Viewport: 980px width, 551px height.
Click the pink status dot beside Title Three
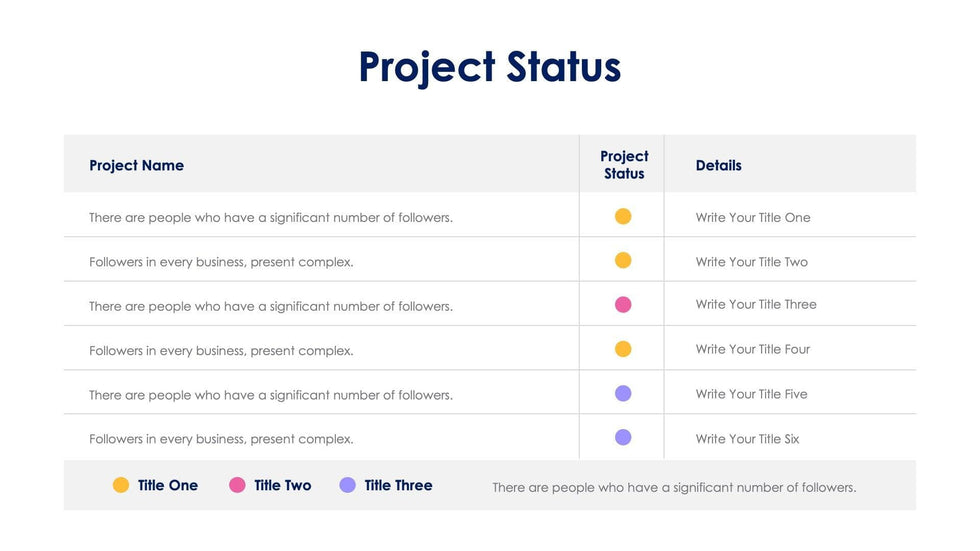click(x=623, y=305)
